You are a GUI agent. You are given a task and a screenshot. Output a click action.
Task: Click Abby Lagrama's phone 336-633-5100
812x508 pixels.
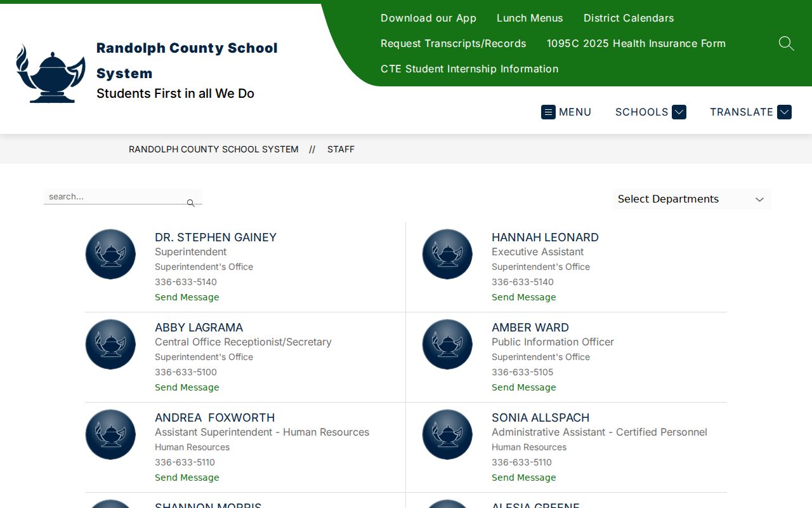point(186,372)
